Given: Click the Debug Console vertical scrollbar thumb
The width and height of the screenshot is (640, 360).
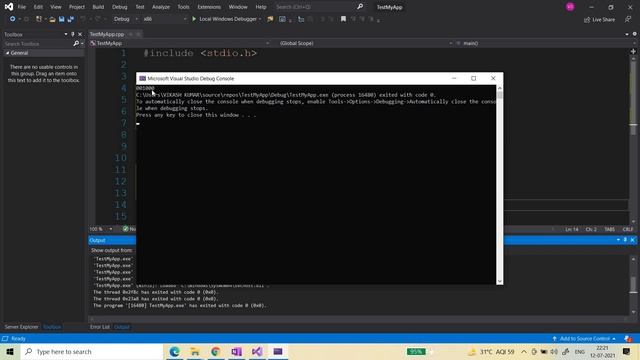Looking at the screenshot, I should (500, 95).
